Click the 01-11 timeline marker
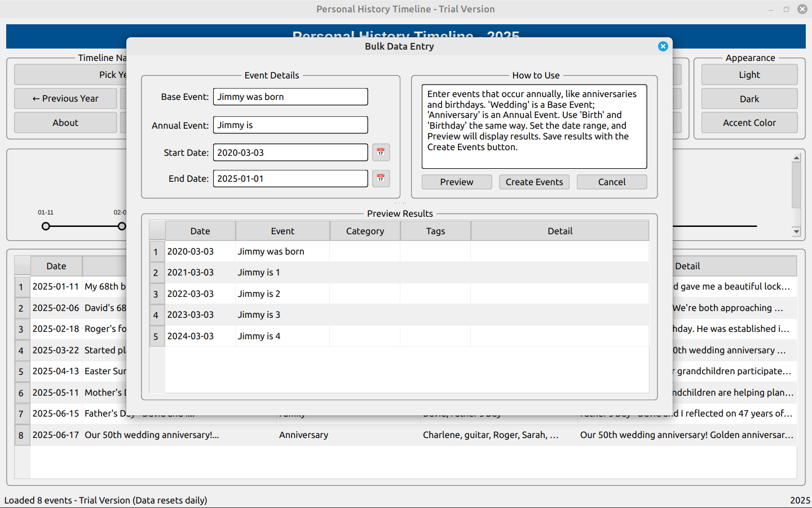This screenshot has height=508, width=812. (46, 226)
